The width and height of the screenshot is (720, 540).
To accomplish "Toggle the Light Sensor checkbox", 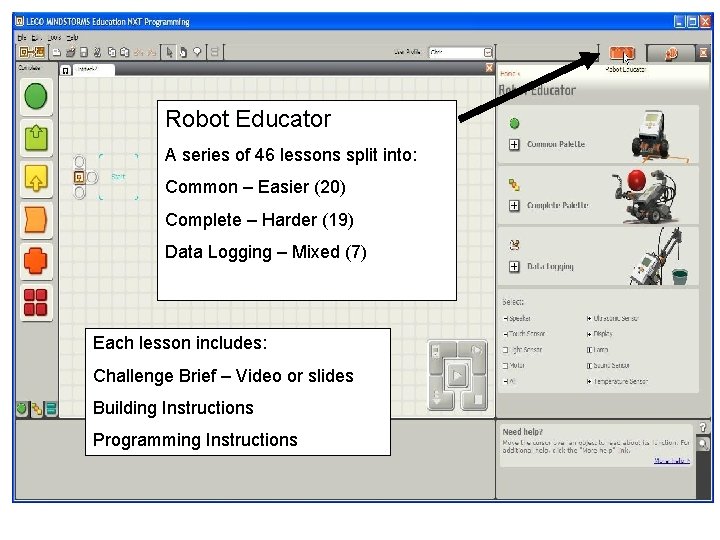I will (x=506, y=350).
